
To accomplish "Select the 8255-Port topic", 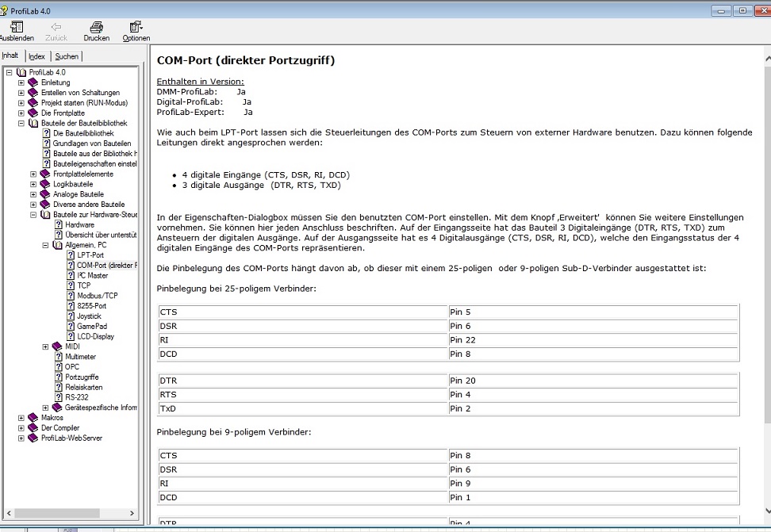I will 91,306.
